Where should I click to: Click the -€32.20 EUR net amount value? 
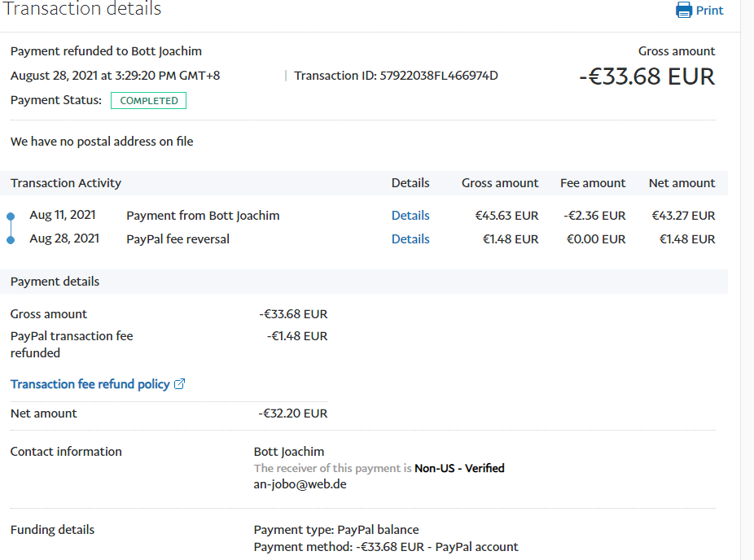tap(293, 413)
